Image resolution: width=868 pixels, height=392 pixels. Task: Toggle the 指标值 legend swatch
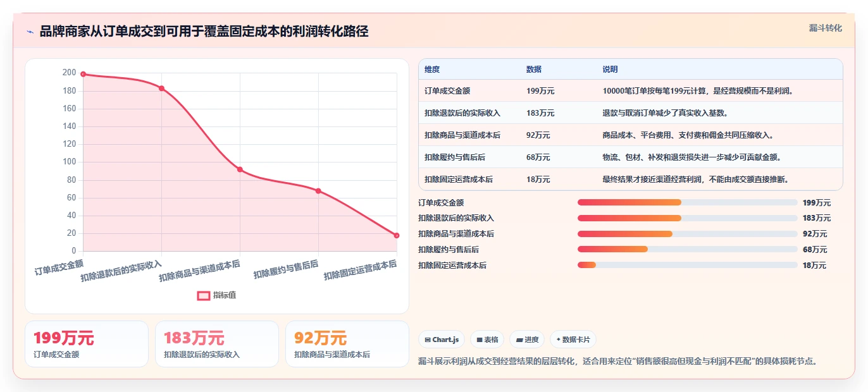[204, 295]
